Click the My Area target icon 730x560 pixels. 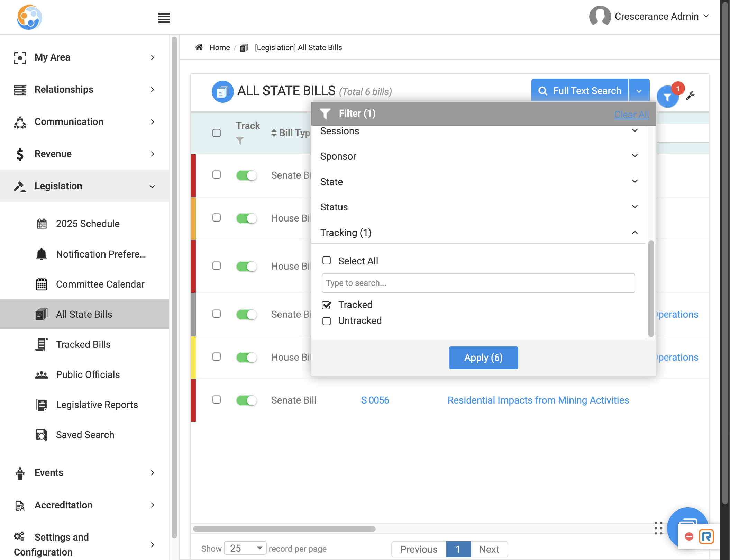[x=20, y=58]
